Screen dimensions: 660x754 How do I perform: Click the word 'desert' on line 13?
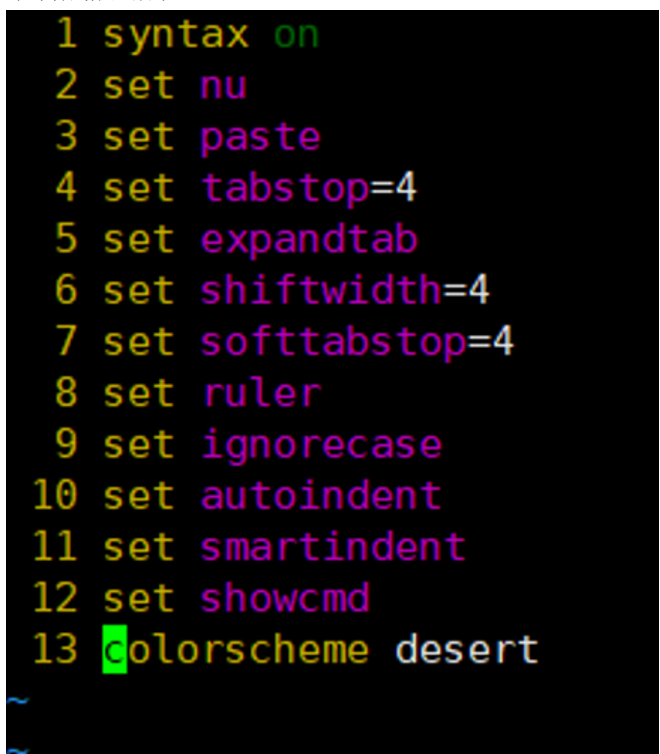point(467,649)
